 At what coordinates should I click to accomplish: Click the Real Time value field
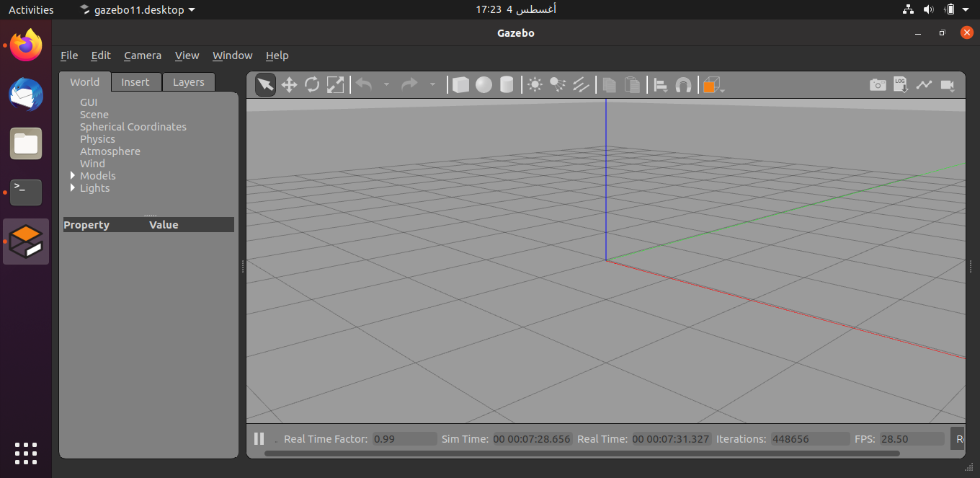pyautogui.click(x=672, y=438)
